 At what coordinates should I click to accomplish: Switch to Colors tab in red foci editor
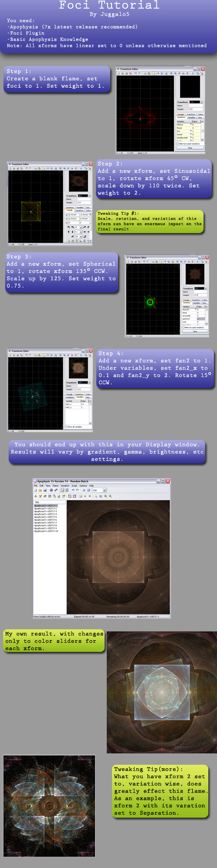point(201,114)
